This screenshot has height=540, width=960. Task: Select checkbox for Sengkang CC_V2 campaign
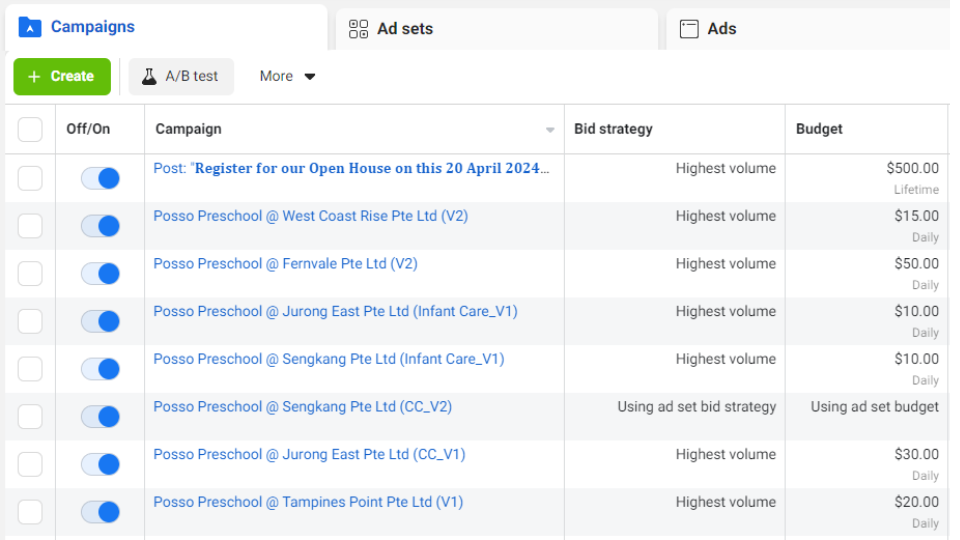pos(30,417)
